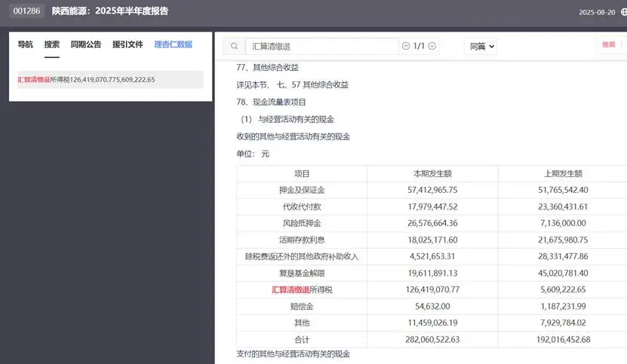
Task: Click the title 陕西能源：2025年半年度报告
Action: (x=110, y=11)
